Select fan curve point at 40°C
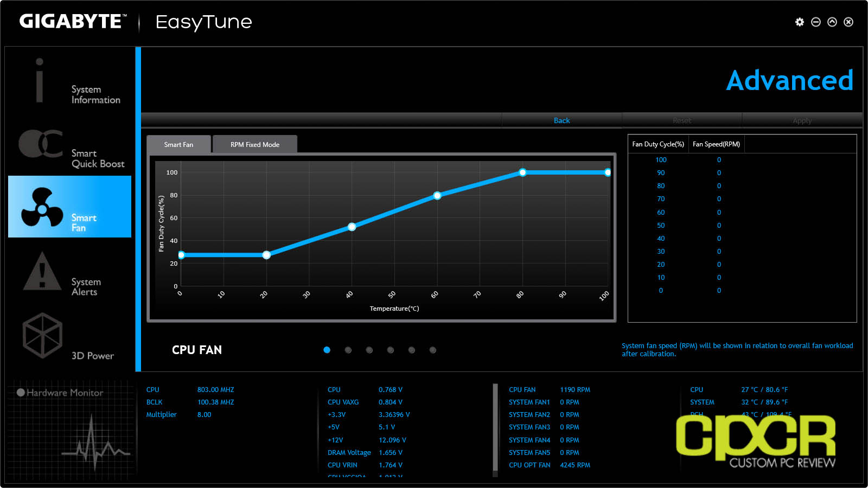 tap(352, 227)
